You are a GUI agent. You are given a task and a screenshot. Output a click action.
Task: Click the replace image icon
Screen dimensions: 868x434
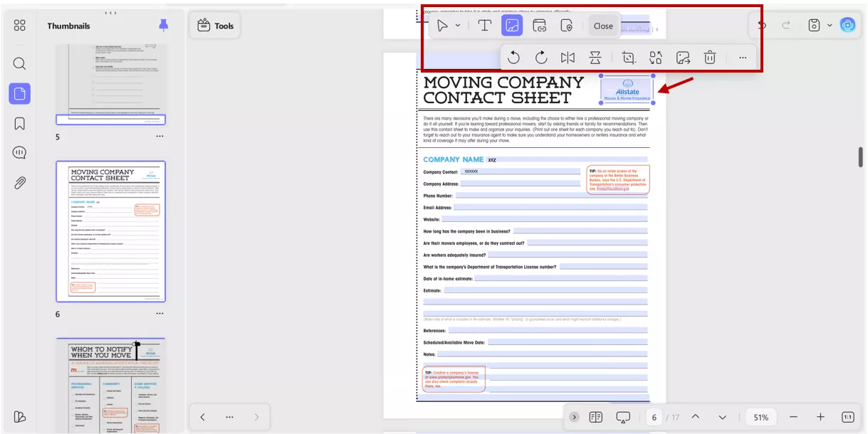coord(656,58)
